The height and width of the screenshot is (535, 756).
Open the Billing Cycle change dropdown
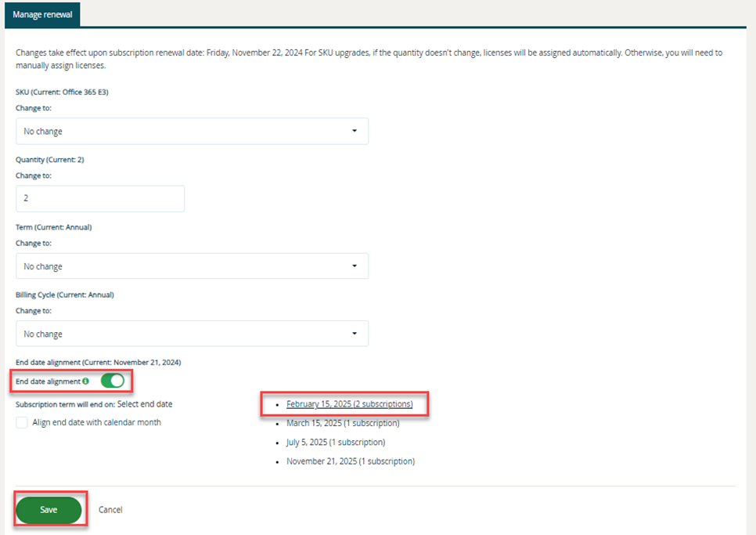[192, 334]
